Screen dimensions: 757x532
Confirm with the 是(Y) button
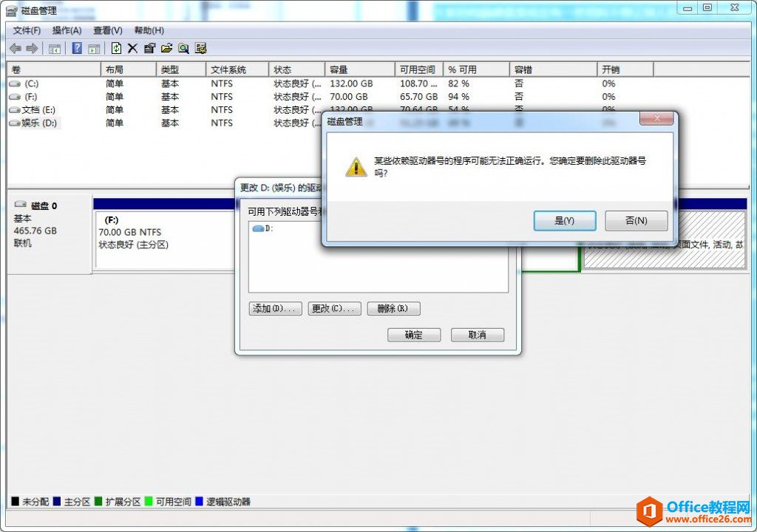coord(564,221)
